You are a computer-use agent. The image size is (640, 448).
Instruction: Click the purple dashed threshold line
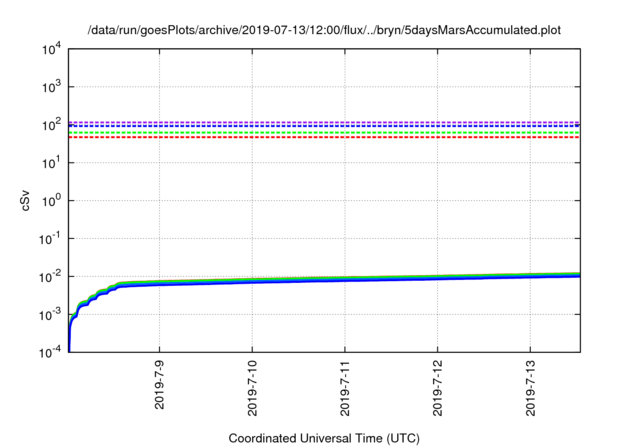(324, 122)
